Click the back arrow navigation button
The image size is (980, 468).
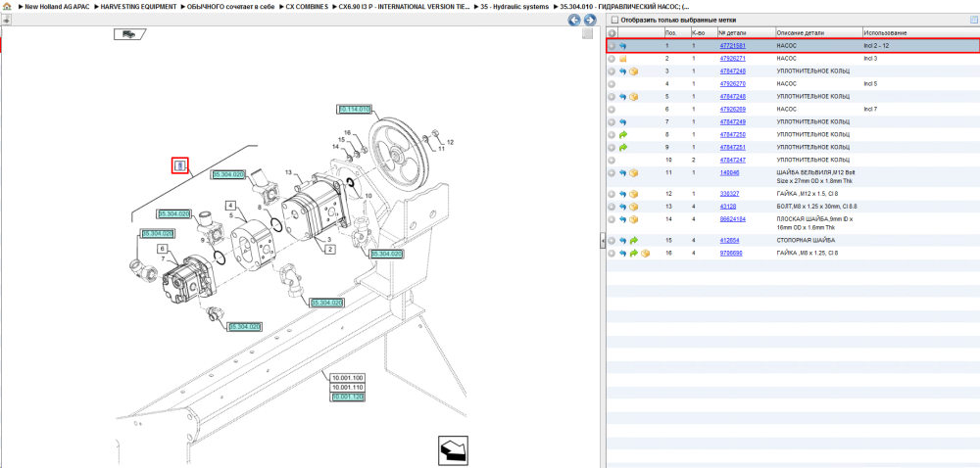[x=573, y=20]
